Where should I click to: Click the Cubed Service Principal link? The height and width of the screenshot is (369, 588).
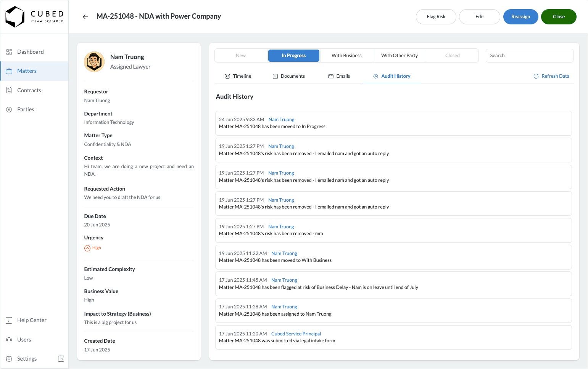[x=296, y=334]
